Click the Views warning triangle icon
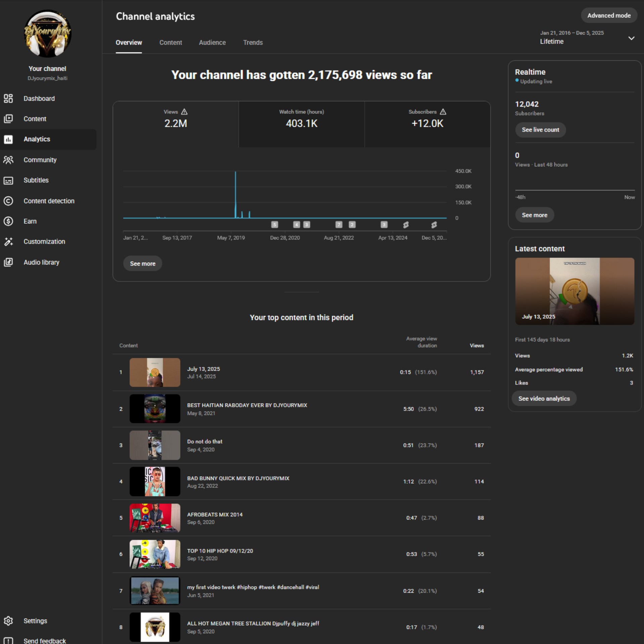The height and width of the screenshot is (644, 644). 184,112
